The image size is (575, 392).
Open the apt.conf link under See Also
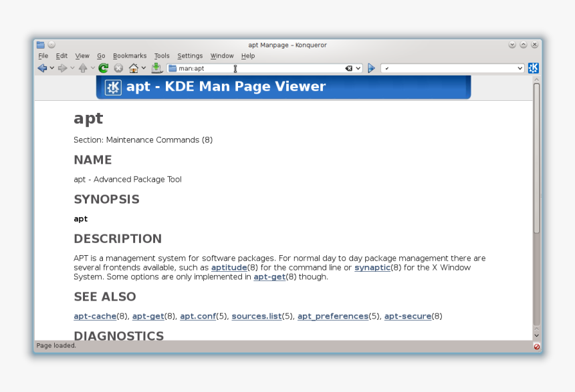pyautogui.click(x=198, y=316)
